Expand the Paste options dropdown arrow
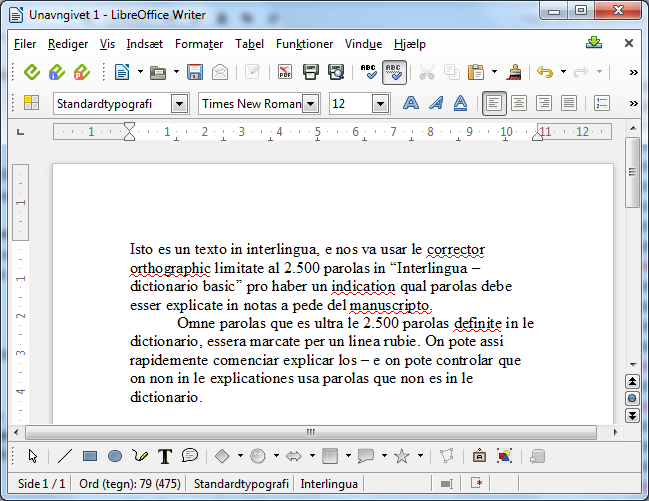This screenshot has height=501, width=649. [x=494, y=72]
